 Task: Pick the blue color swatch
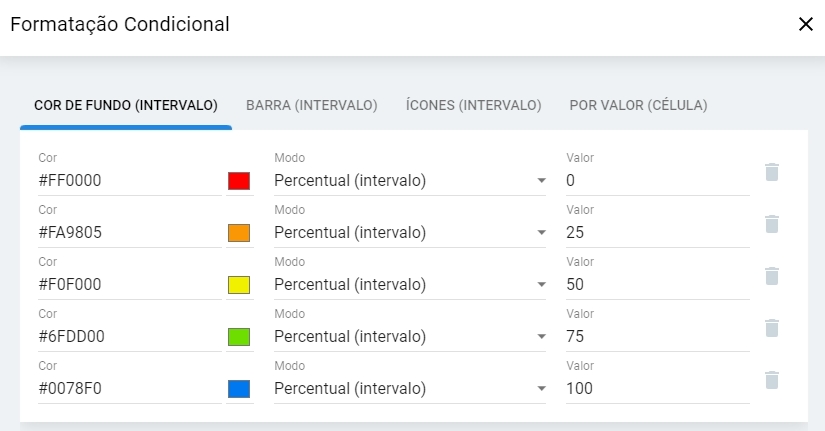238,389
